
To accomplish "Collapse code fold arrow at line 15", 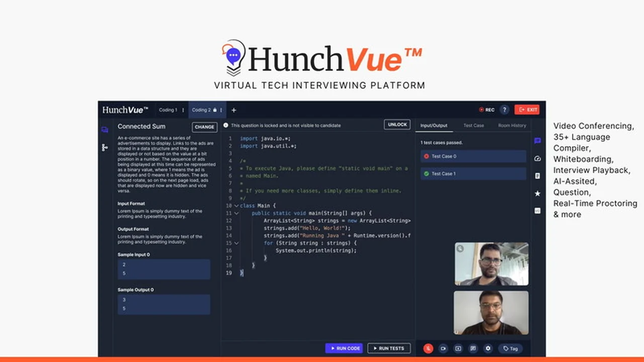I will coord(236,243).
